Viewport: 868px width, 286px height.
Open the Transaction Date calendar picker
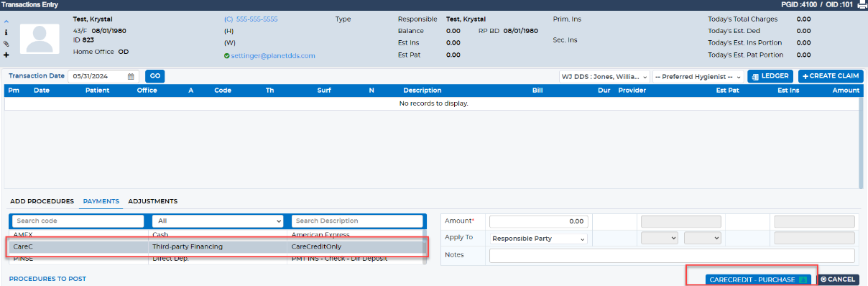(131, 76)
